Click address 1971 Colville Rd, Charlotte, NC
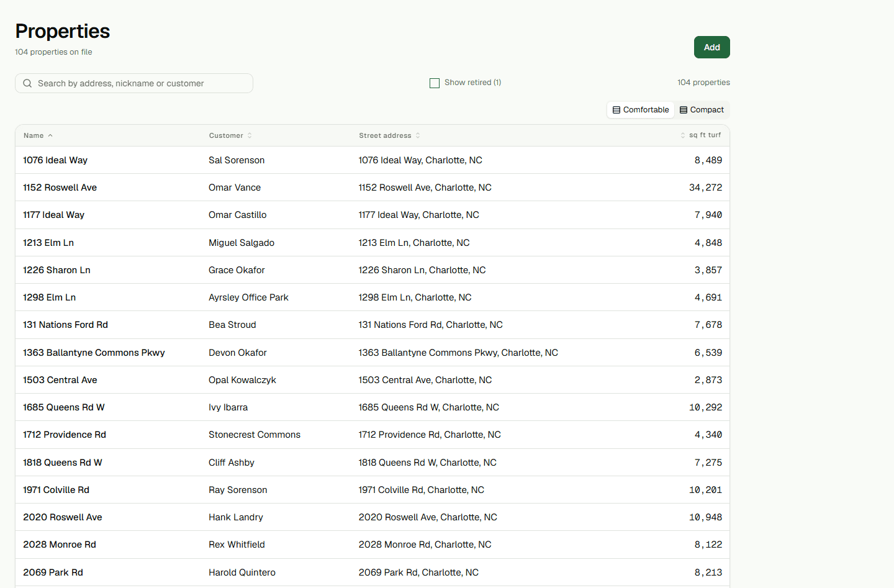 (422, 490)
